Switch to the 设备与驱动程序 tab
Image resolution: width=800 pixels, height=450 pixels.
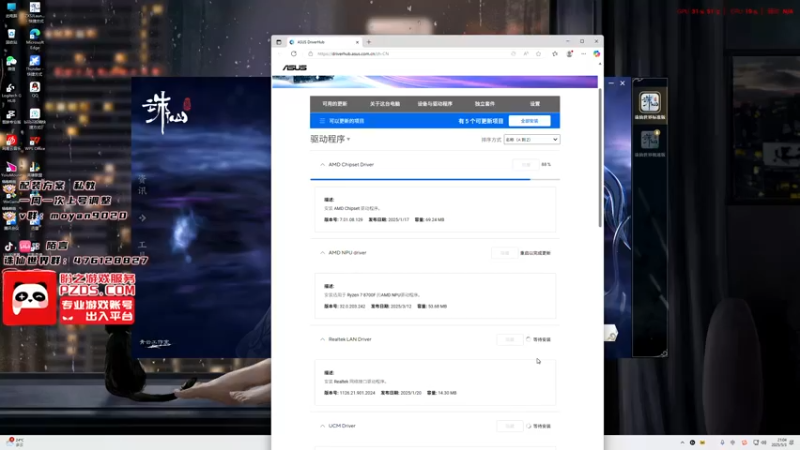click(x=435, y=104)
